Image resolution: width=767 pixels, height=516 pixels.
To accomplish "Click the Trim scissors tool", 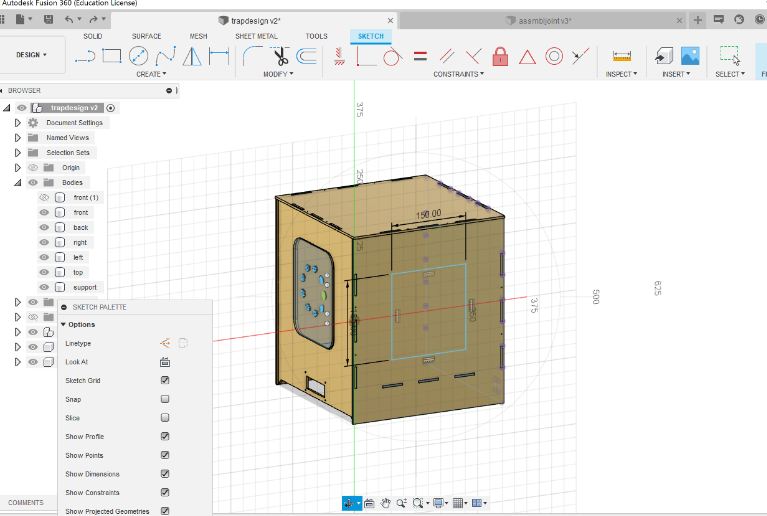I will coord(279,56).
